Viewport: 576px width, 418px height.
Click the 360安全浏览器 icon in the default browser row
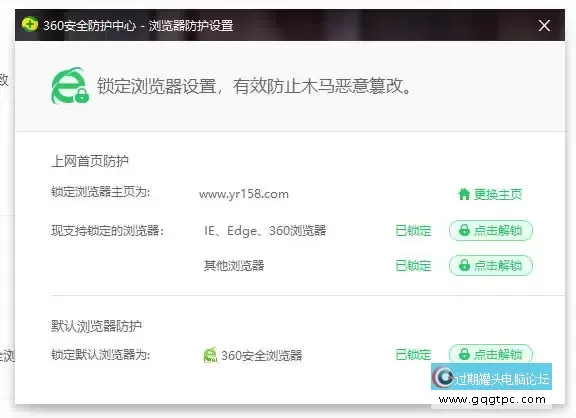[x=210, y=355]
